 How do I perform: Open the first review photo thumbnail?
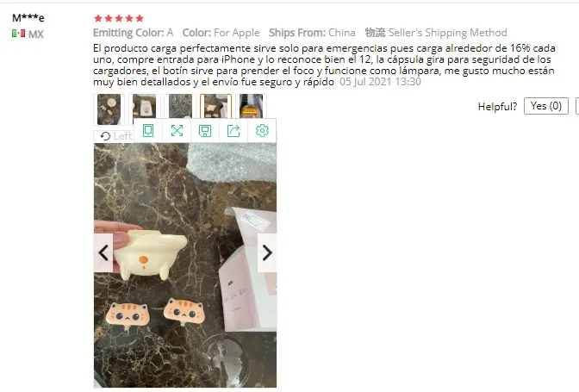tap(109, 109)
